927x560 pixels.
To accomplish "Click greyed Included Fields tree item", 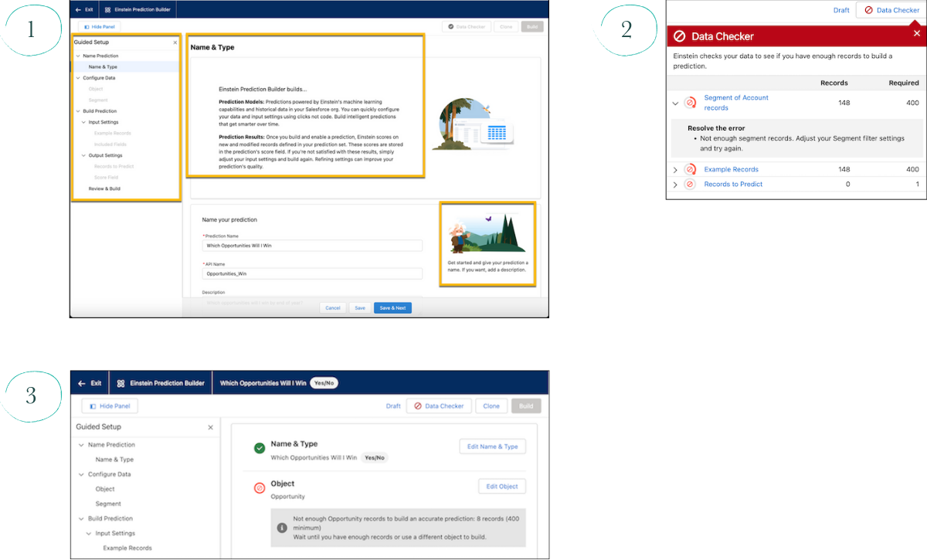I will 110,144.
